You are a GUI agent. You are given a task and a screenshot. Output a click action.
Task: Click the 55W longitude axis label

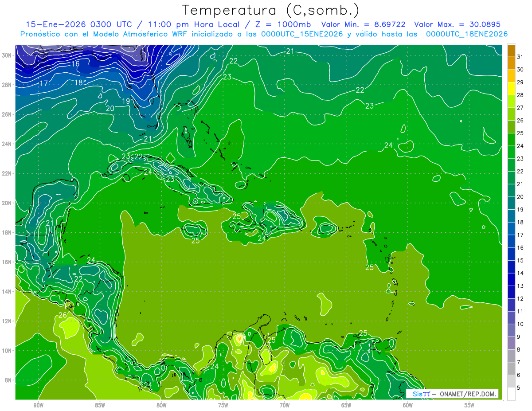(x=469, y=405)
